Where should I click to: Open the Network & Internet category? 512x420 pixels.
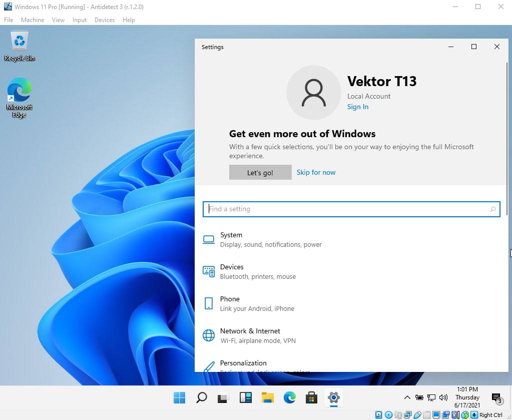tap(351, 336)
